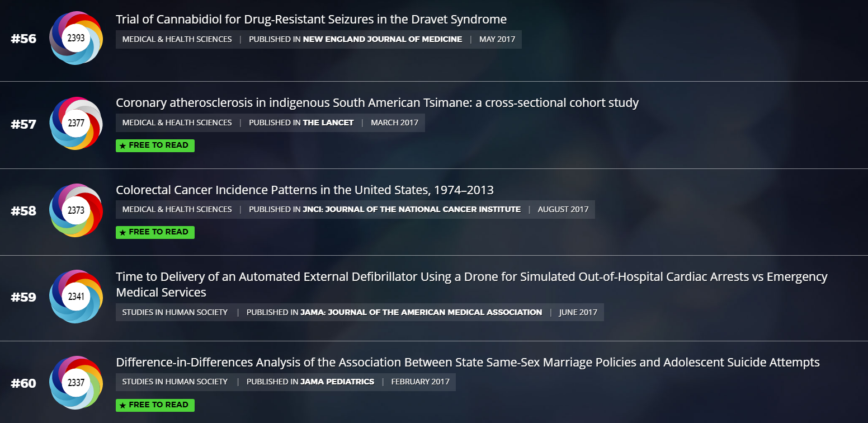Open the Altmetric donut badge scoring 2341

point(76,297)
